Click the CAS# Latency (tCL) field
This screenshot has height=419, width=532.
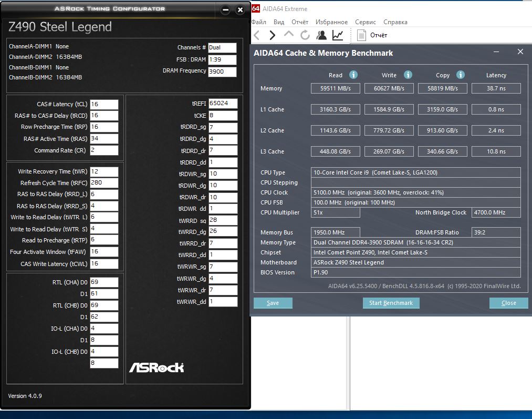104,104
